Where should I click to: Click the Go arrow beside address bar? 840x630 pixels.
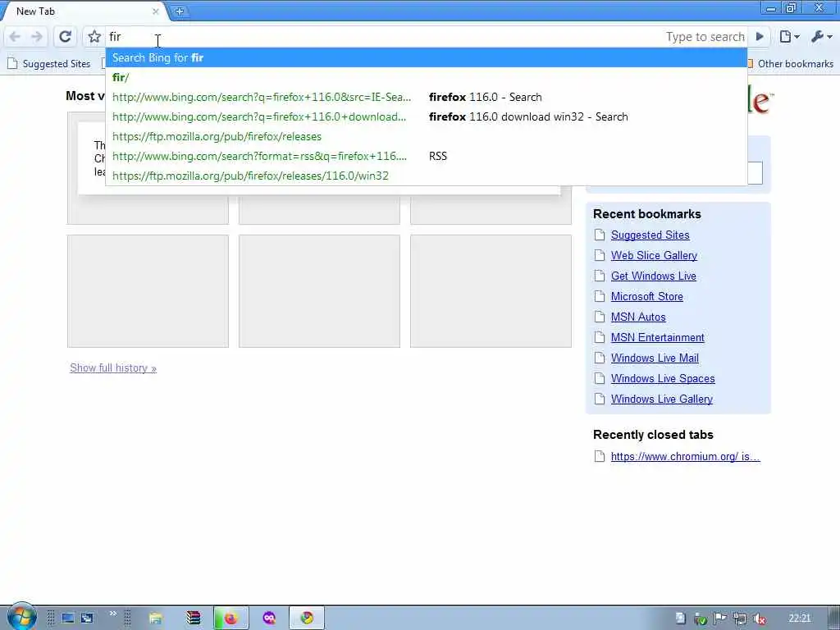[760, 36]
